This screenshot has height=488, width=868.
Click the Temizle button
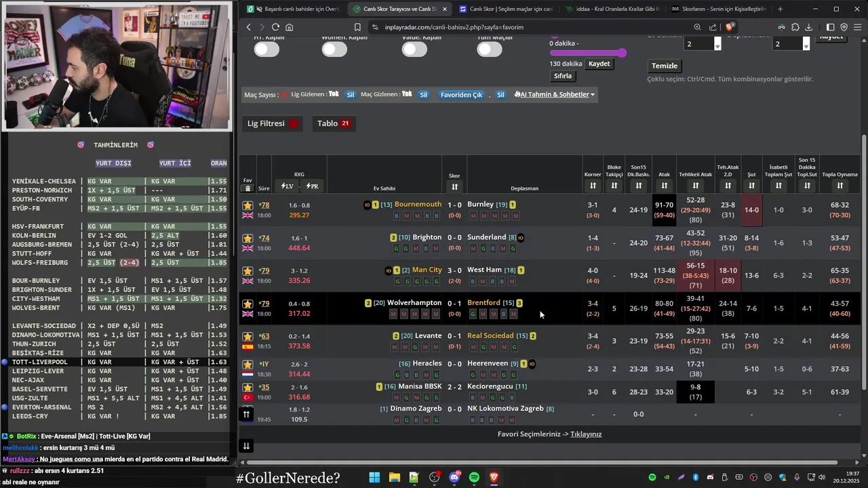[x=665, y=66]
